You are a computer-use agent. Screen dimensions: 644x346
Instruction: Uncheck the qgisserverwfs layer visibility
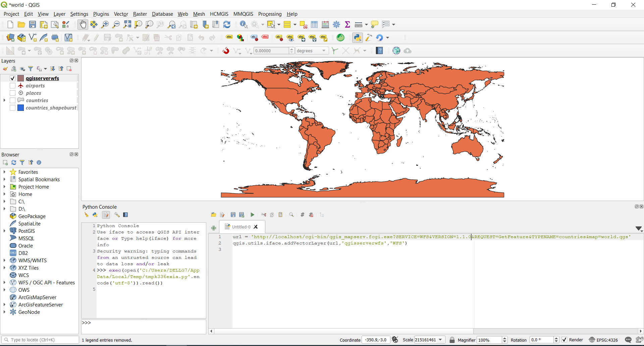(12, 78)
